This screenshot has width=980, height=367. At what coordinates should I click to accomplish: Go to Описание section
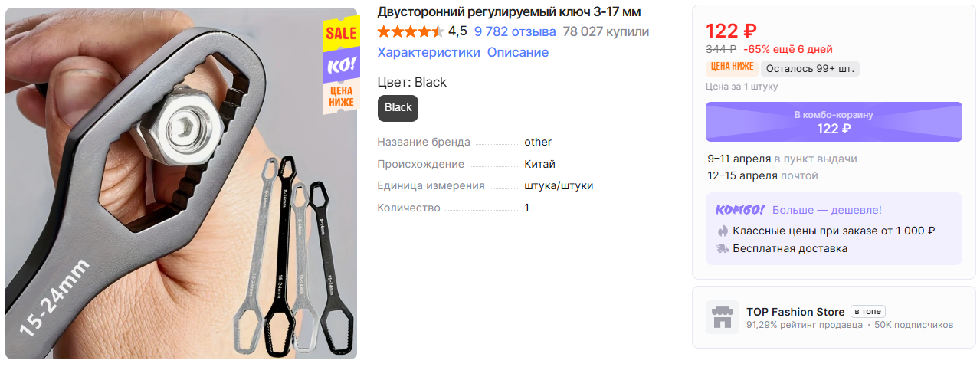[518, 52]
